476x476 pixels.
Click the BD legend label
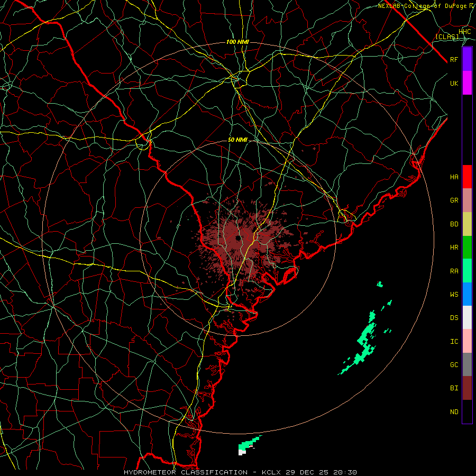coord(454,224)
